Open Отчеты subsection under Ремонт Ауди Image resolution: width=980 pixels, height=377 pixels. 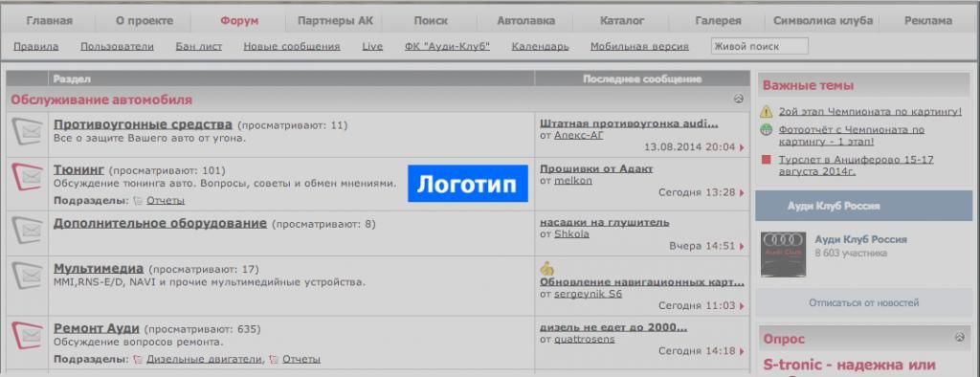pos(301,360)
